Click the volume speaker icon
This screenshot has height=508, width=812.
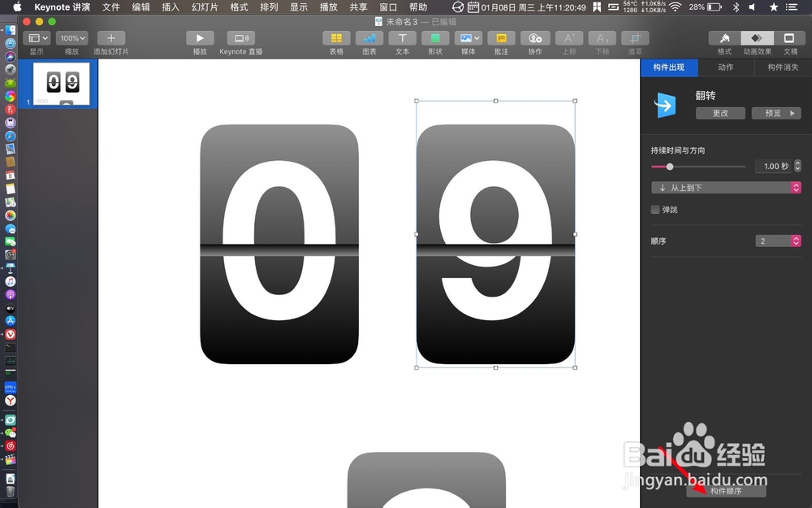753,7
